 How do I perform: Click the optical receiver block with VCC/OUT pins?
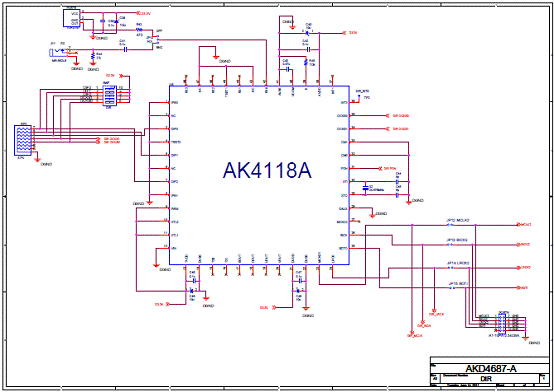[x=72, y=18]
